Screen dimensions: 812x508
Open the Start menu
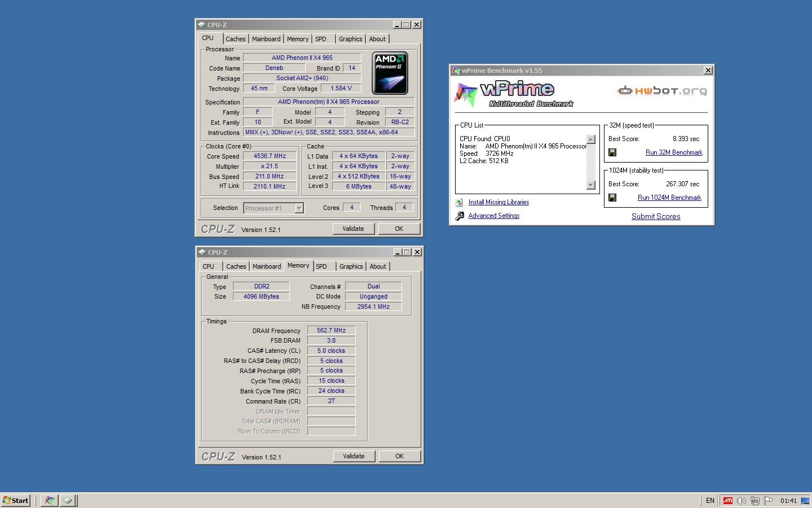pos(16,500)
